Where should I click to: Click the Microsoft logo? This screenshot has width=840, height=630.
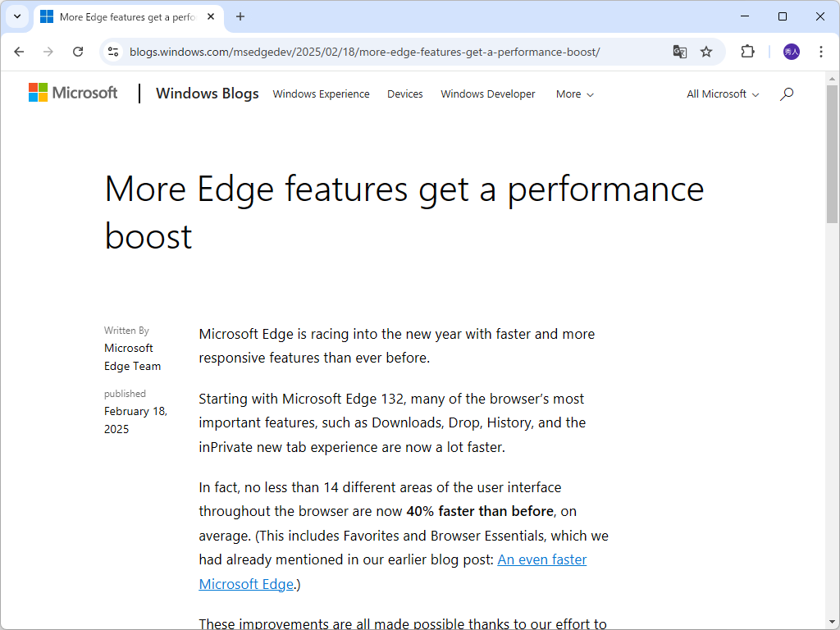pos(72,92)
